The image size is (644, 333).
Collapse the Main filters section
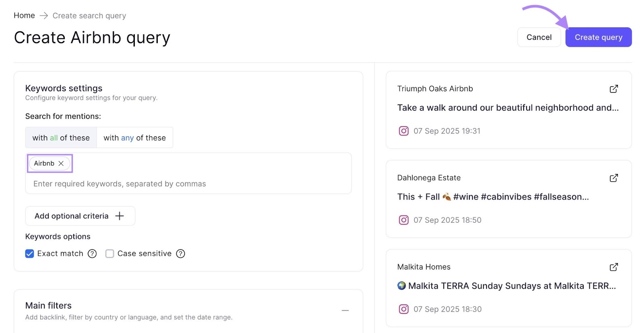345,310
